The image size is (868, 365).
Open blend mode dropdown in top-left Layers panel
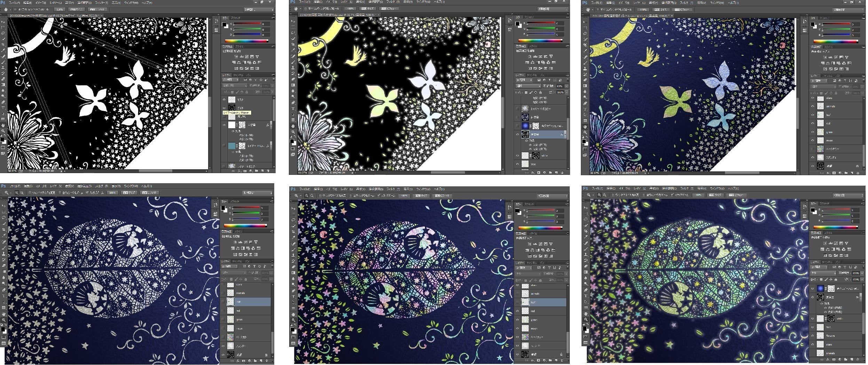coord(234,86)
